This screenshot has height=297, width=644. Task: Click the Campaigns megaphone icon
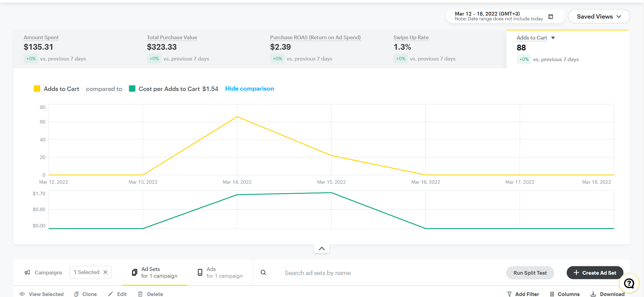[x=27, y=273]
